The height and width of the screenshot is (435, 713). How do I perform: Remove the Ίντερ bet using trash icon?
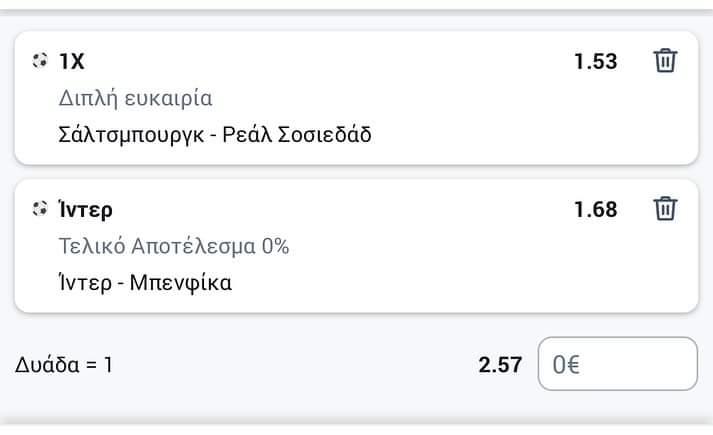click(x=665, y=209)
